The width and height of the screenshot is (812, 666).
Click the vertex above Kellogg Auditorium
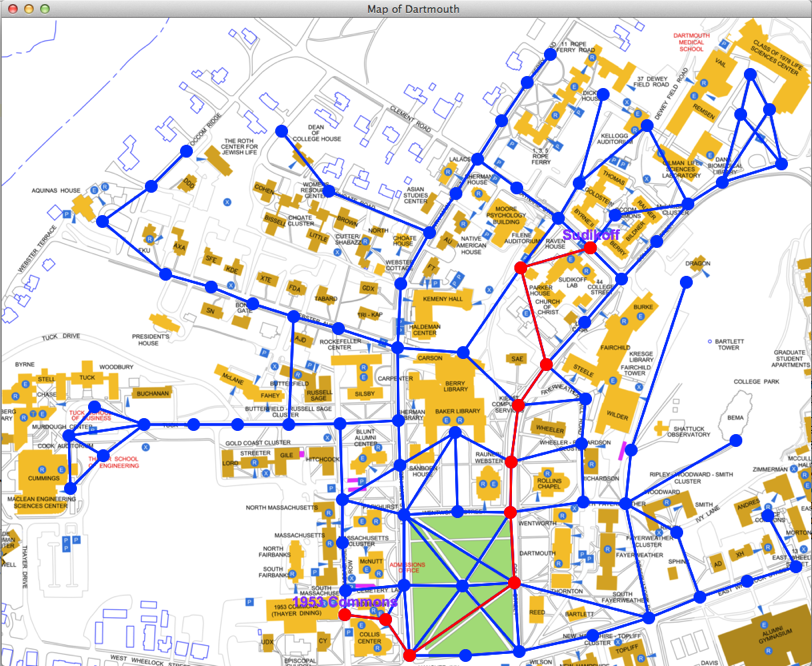click(x=646, y=125)
